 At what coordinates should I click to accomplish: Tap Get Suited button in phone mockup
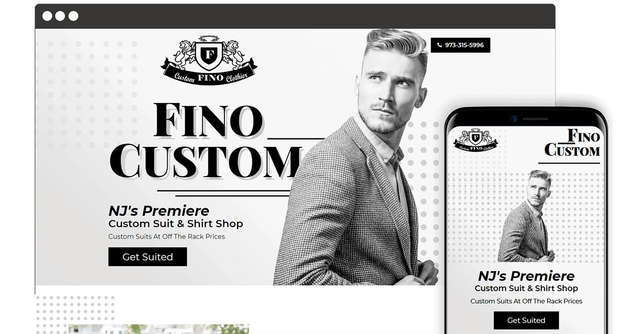tap(526, 320)
